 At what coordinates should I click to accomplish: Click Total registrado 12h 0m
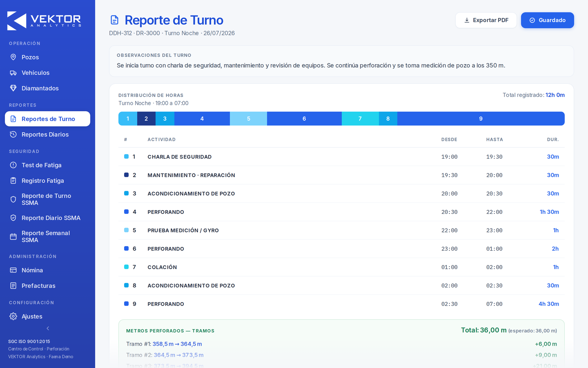(534, 95)
